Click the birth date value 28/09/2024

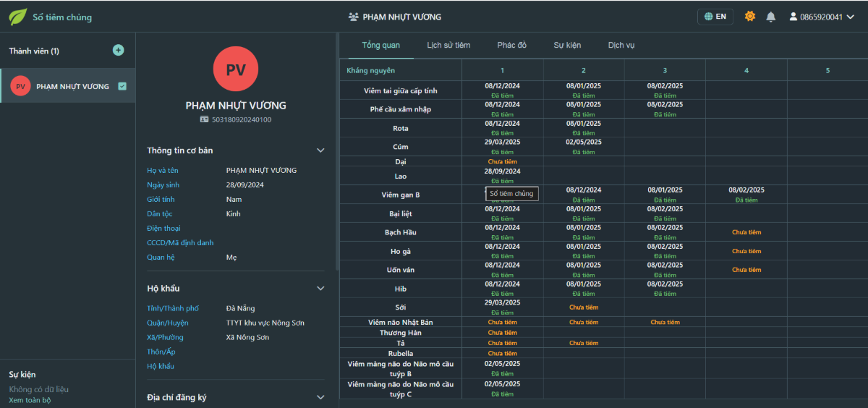(x=245, y=185)
